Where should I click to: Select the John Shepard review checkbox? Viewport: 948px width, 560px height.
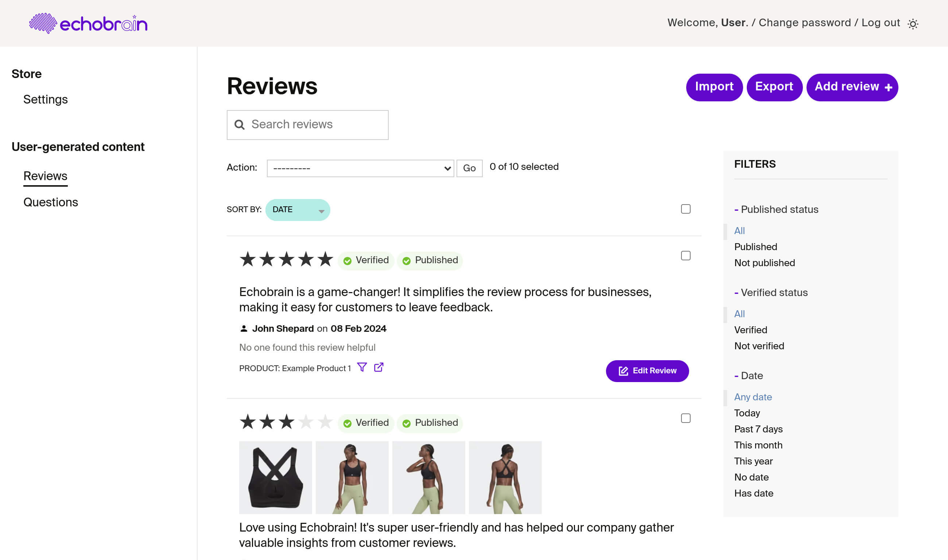pyautogui.click(x=686, y=256)
